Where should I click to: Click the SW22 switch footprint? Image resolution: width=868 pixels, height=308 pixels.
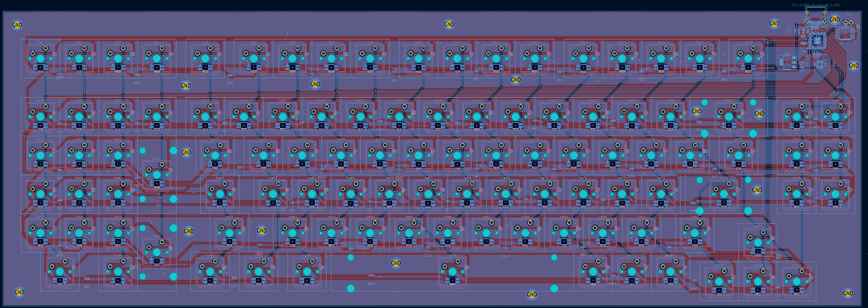(157, 117)
